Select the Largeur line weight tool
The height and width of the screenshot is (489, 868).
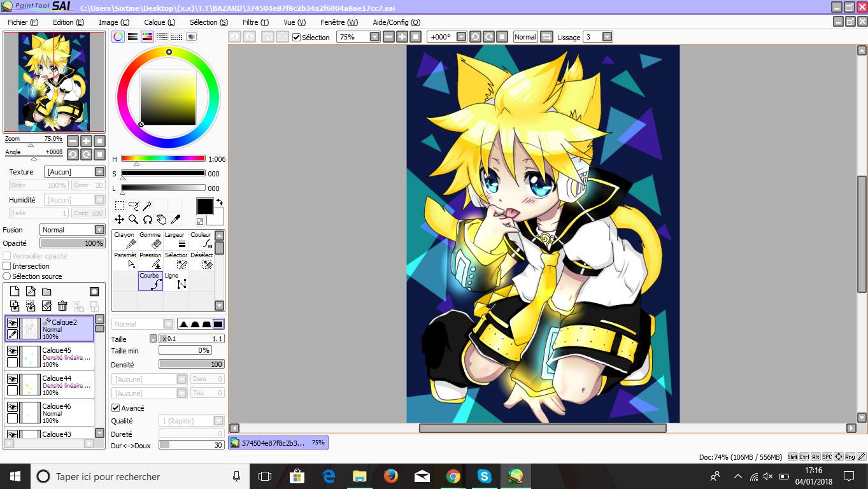tap(176, 240)
